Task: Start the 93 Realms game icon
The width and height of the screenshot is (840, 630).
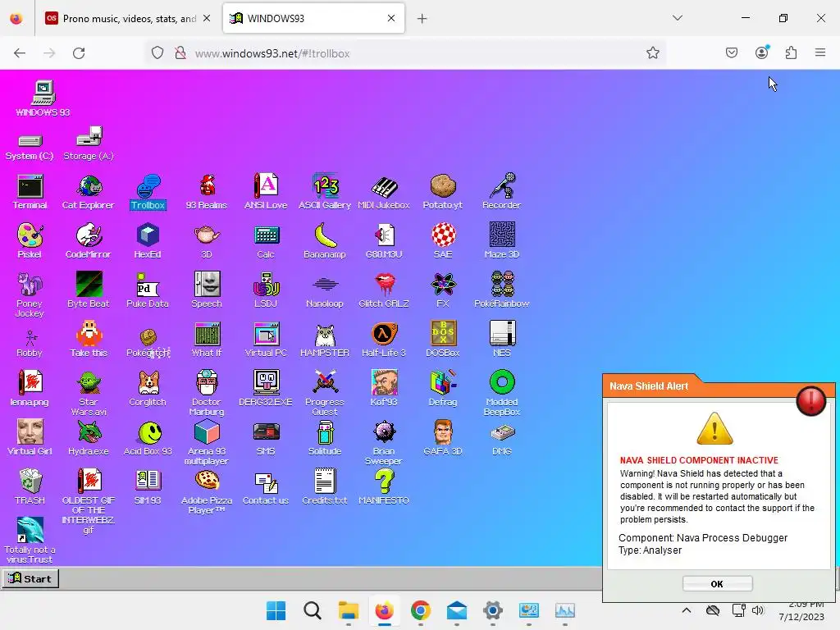Action: 207,192
